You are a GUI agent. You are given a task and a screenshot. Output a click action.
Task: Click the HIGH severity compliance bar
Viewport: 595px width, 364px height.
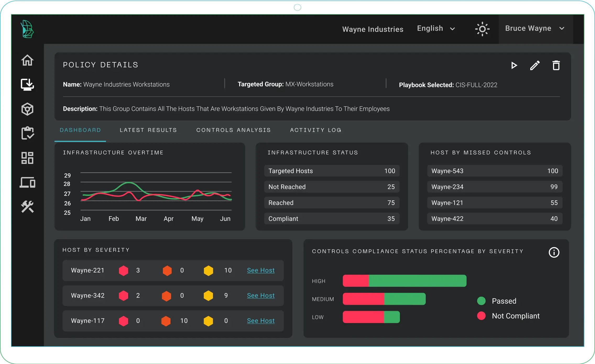405,281
